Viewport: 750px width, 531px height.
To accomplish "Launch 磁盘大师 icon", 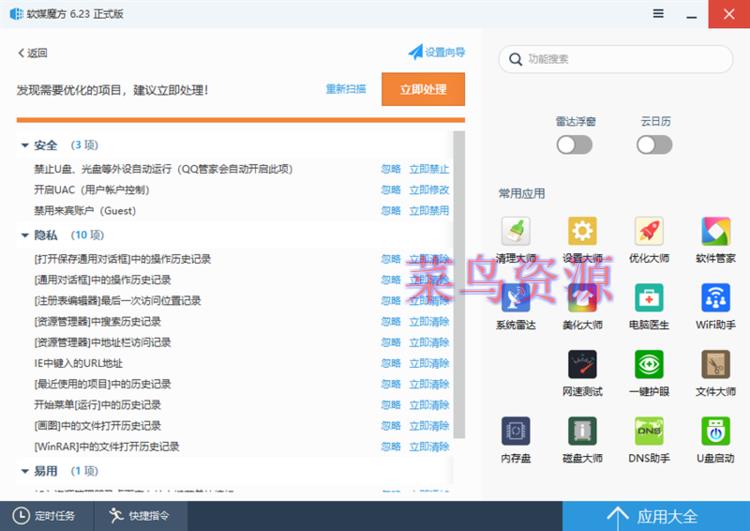I will click(x=582, y=431).
